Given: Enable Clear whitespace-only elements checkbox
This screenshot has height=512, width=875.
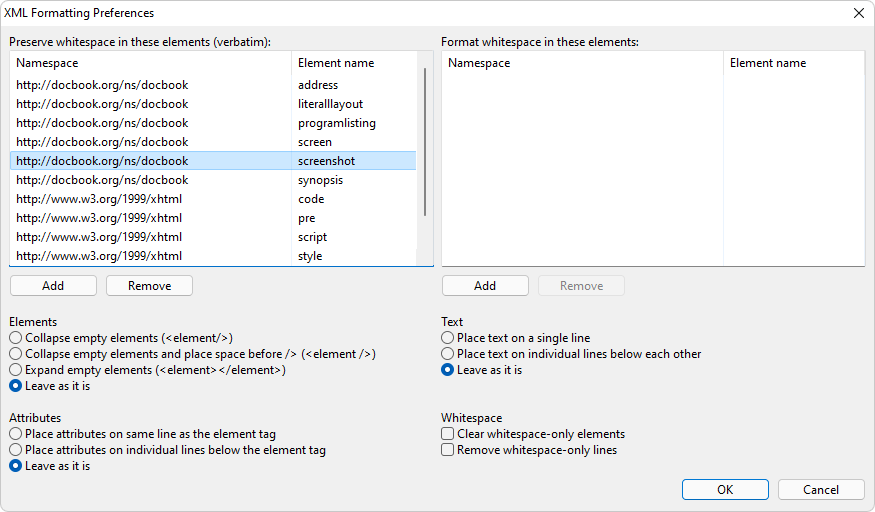Looking at the screenshot, I should tap(448, 434).
